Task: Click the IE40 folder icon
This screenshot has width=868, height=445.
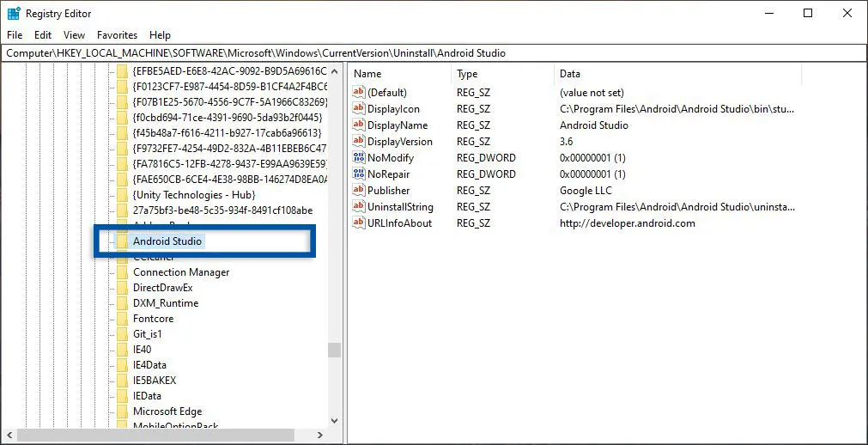Action: click(122, 350)
